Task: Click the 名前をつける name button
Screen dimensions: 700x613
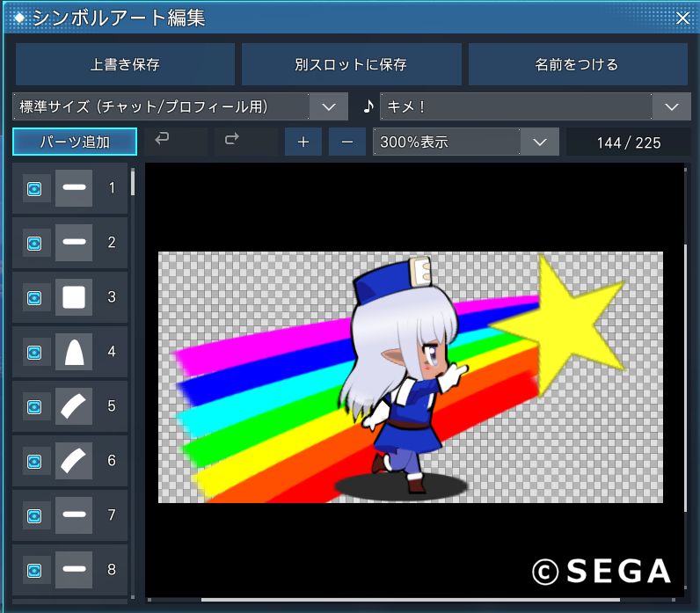Action: [578, 64]
